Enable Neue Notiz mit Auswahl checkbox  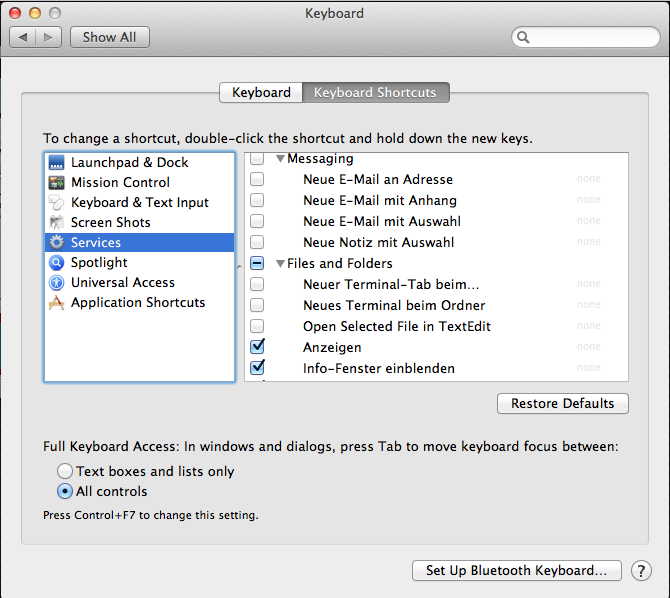click(257, 242)
